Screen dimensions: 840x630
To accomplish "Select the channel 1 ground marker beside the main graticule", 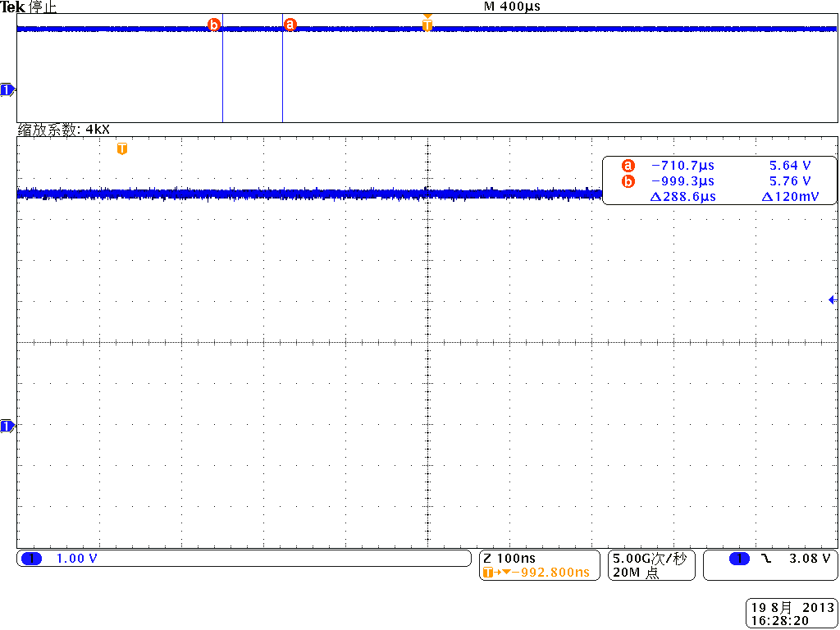I will 7,427.
